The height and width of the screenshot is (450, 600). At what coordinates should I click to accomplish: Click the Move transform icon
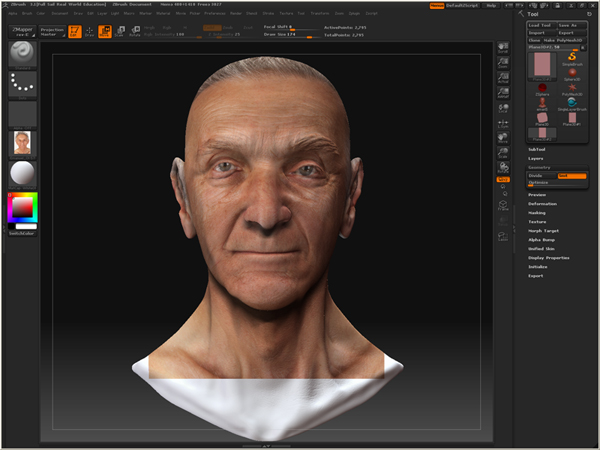click(106, 31)
